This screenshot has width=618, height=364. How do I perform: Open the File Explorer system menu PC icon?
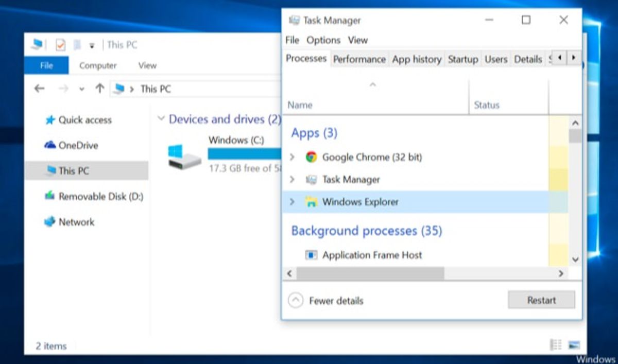tap(37, 45)
